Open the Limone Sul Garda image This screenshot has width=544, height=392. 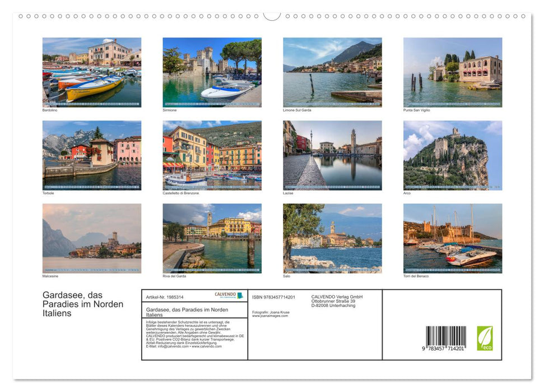pyautogui.click(x=332, y=72)
